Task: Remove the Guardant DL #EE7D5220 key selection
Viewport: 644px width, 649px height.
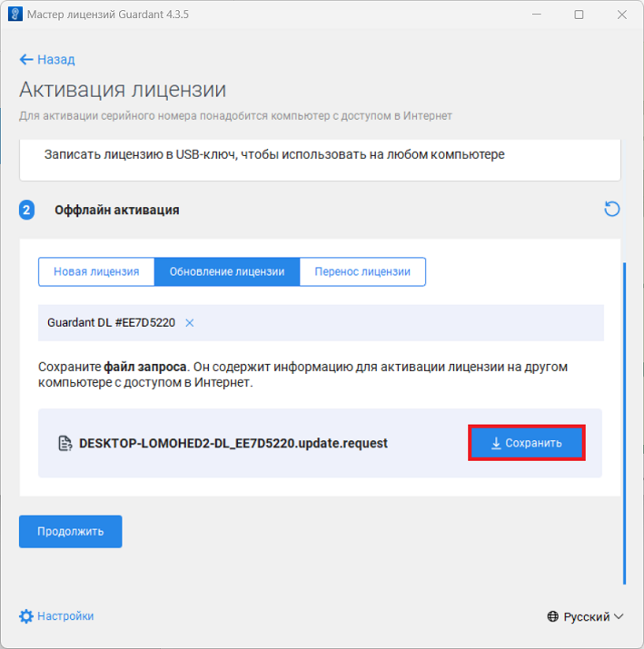Action: pyautogui.click(x=190, y=322)
